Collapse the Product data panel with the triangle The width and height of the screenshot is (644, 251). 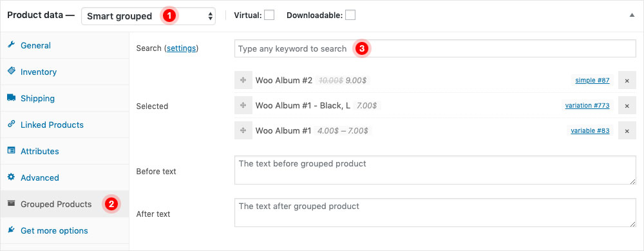tap(632, 15)
